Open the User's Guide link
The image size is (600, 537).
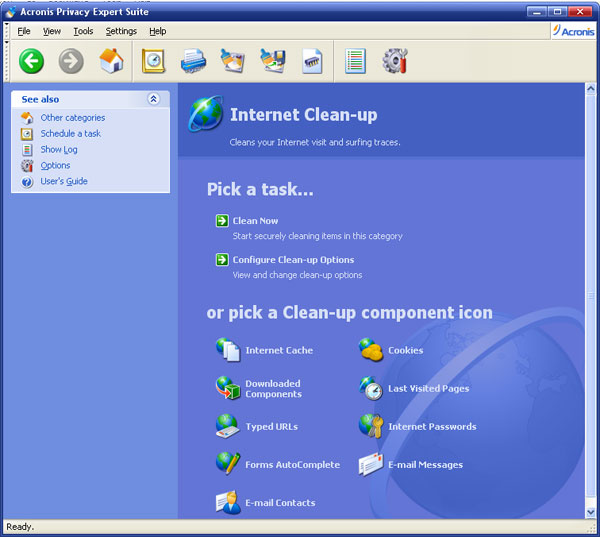pyautogui.click(x=64, y=181)
